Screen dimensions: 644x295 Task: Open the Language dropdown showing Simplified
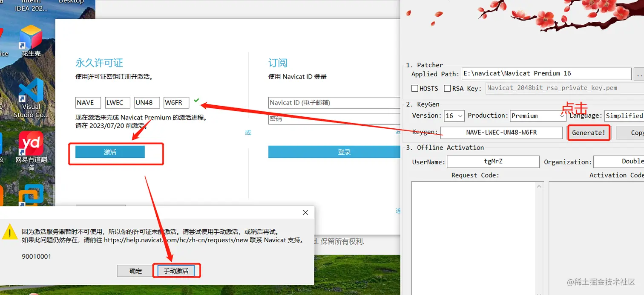pyautogui.click(x=624, y=116)
